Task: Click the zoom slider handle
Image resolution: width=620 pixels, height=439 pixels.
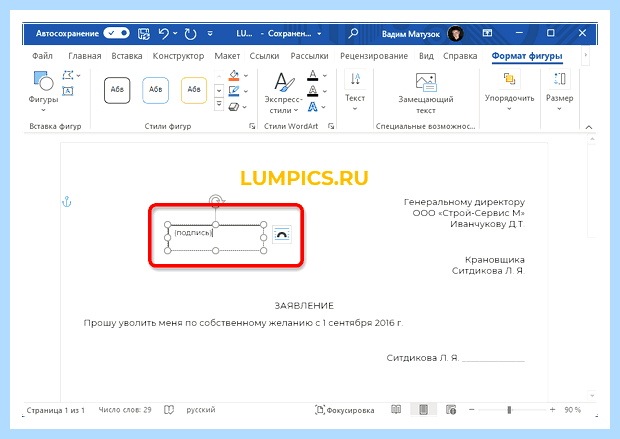Action: click(509, 410)
